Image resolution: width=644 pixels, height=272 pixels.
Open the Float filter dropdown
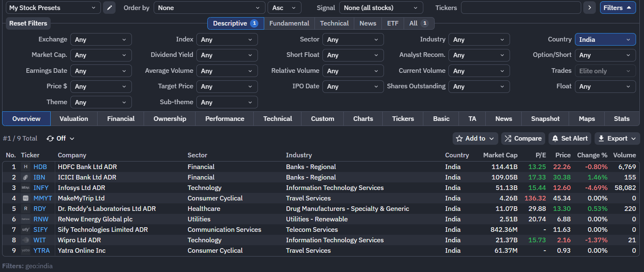coord(605,86)
